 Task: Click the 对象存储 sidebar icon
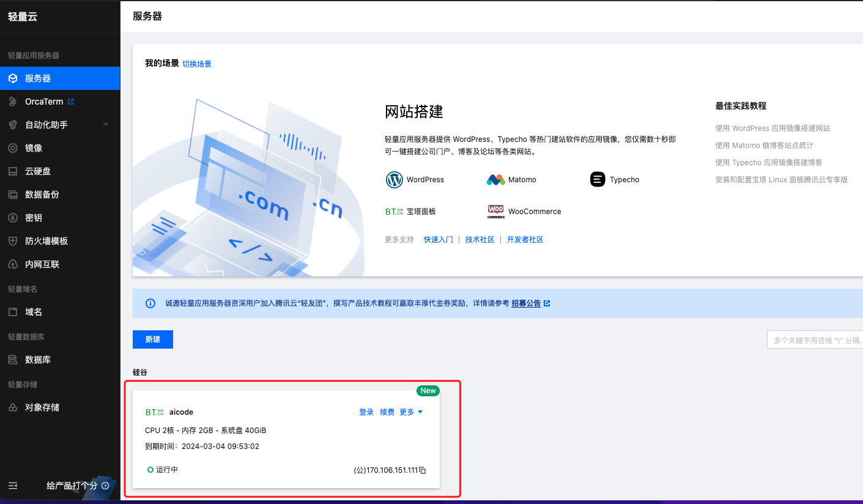click(x=12, y=407)
